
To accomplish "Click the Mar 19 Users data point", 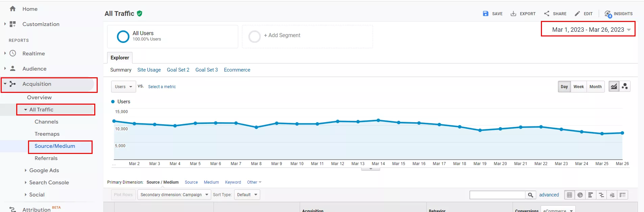I will coord(480,130).
